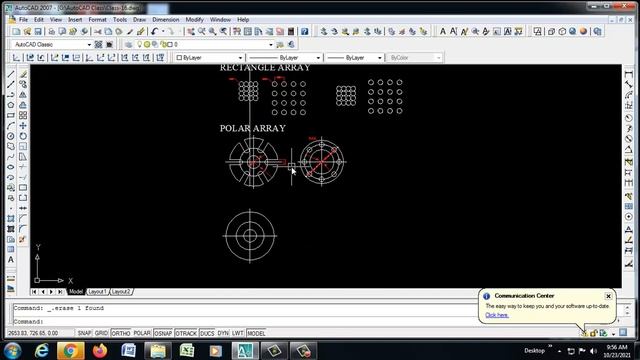Screen dimensions: 640x360
Task: Open the Draw menu
Action: tap(139, 20)
